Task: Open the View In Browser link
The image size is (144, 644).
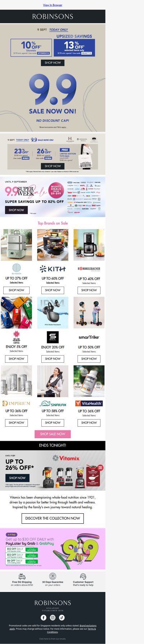Action: (x=53, y=5)
